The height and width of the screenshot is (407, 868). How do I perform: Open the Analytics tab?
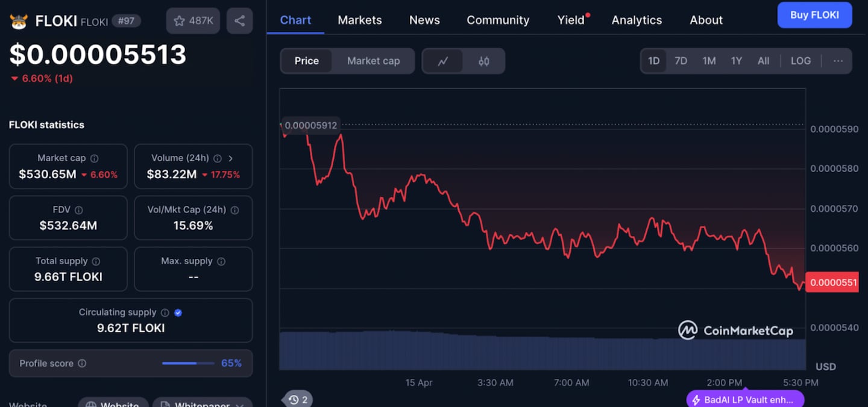pyautogui.click(x=637, y=20)
